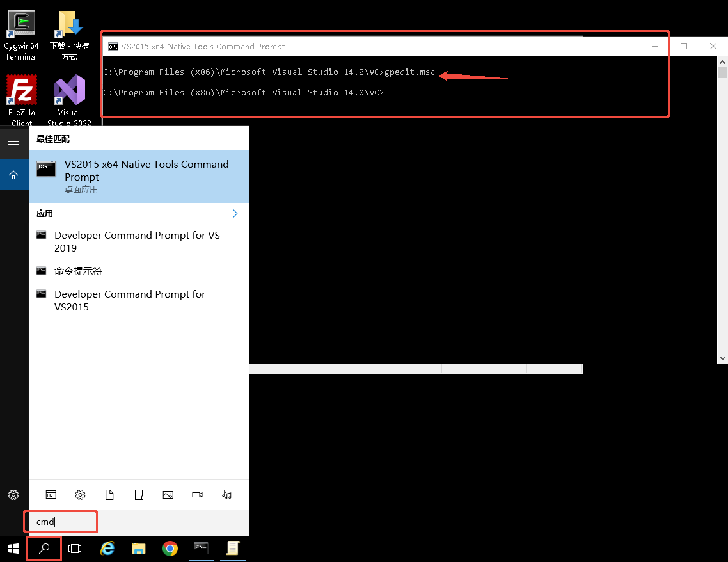
Task: Click the 最佳匹配 heading
Action: coord(53,139)
